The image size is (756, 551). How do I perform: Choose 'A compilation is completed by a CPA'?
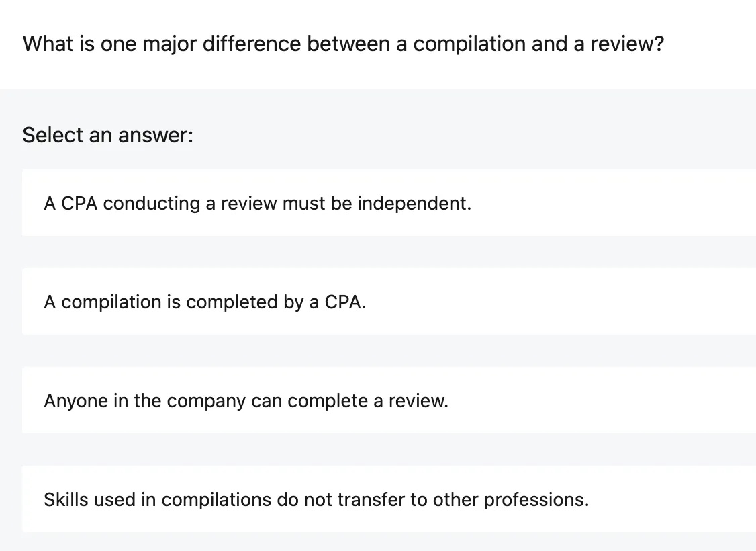[x=205, y=302]
